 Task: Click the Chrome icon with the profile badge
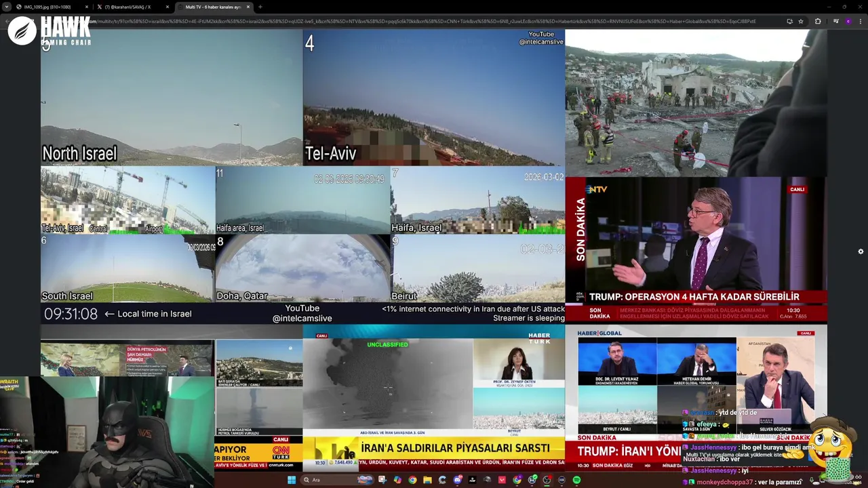click(x=517, y=480)
